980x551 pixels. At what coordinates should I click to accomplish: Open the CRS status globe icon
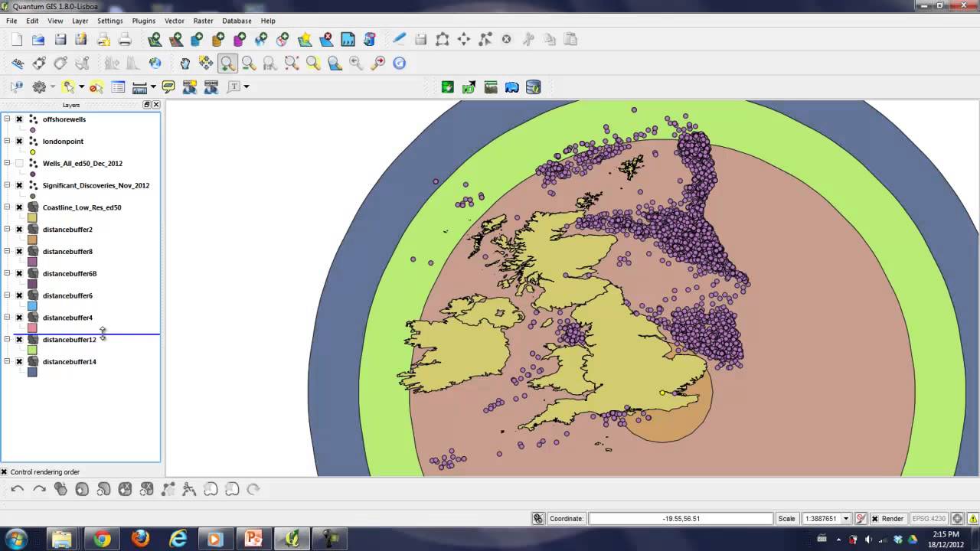[957, 518]
